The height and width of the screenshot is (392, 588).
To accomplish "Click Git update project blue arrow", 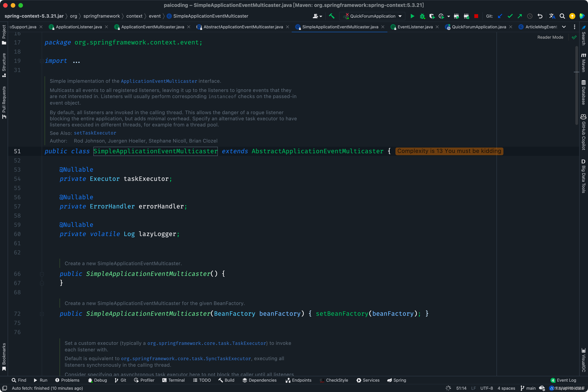I will [x=500, y=16].
